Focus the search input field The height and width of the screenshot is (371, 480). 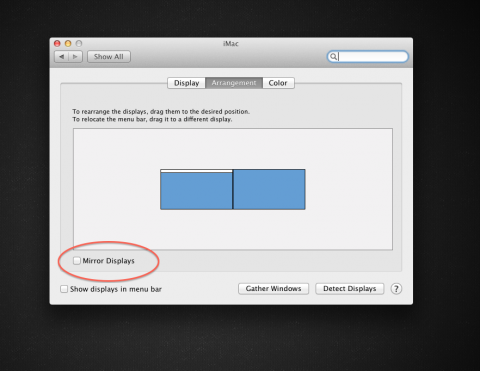[367, 57]
